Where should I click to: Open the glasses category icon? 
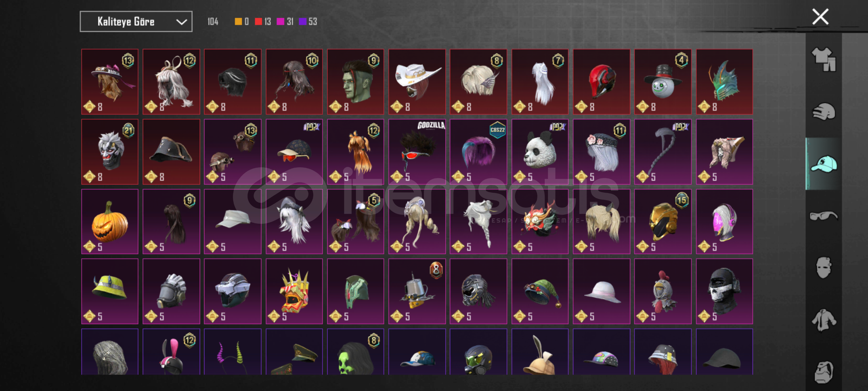(824, 216)
